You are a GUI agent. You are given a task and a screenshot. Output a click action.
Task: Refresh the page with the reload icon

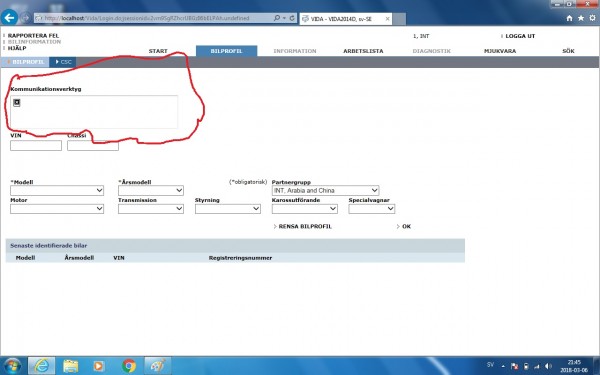pyautogui.click(x=292, y=18)
